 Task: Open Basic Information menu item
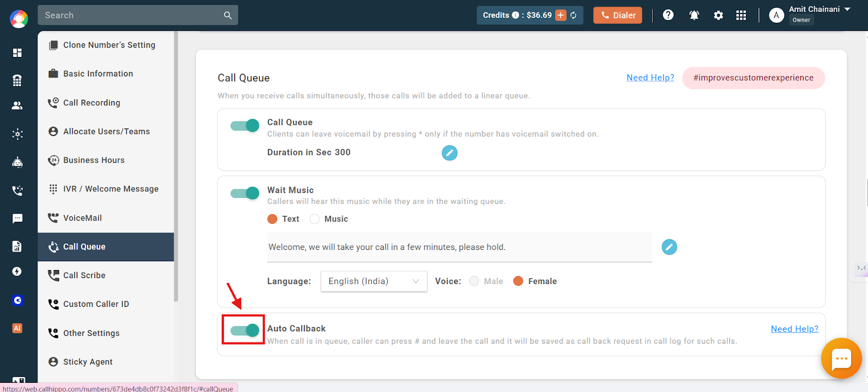coord(106,74)
